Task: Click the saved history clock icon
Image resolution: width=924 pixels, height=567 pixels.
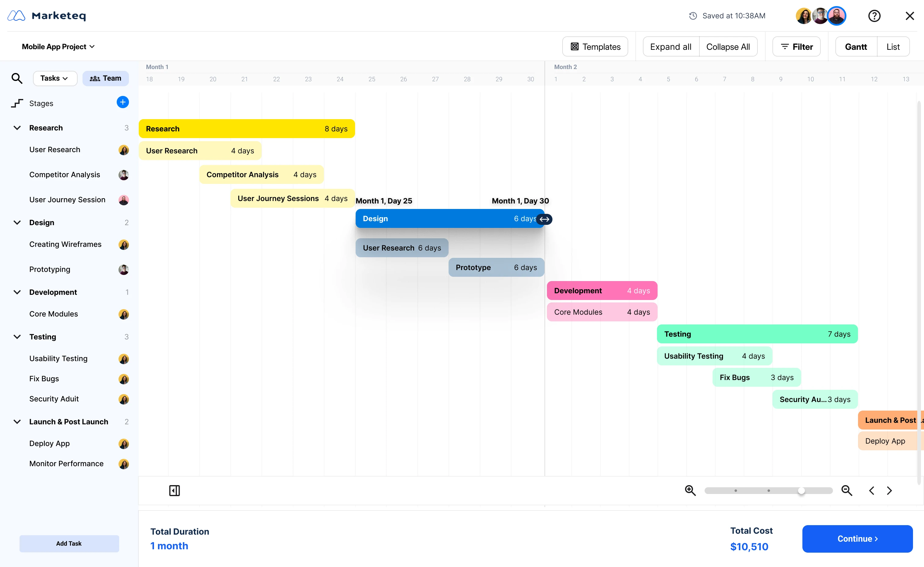Action: click(693, 16)
